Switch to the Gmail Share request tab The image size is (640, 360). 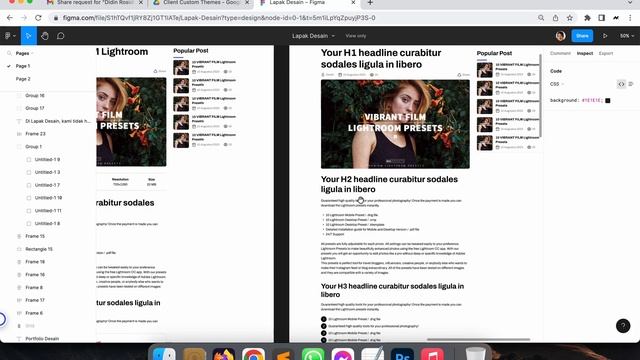point(96,3)
